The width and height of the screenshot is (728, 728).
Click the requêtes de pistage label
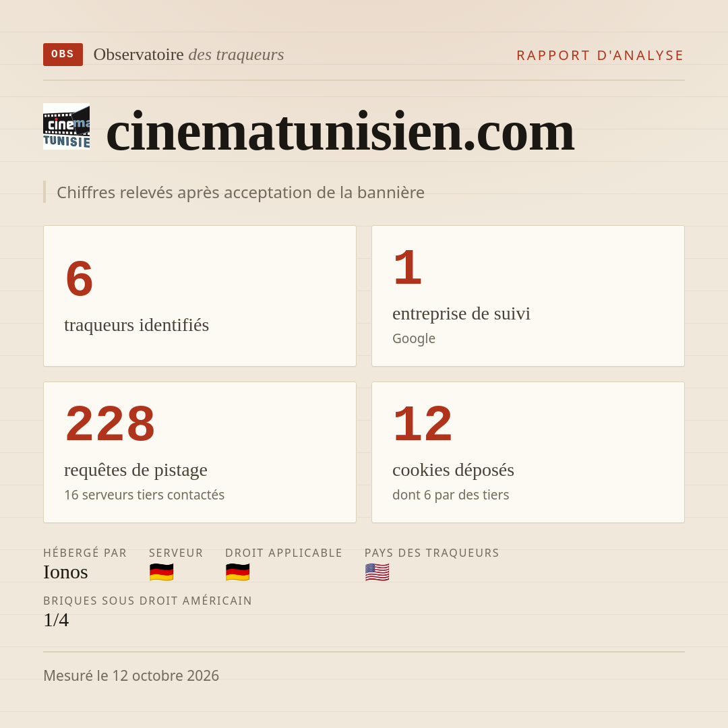(135, 470)
